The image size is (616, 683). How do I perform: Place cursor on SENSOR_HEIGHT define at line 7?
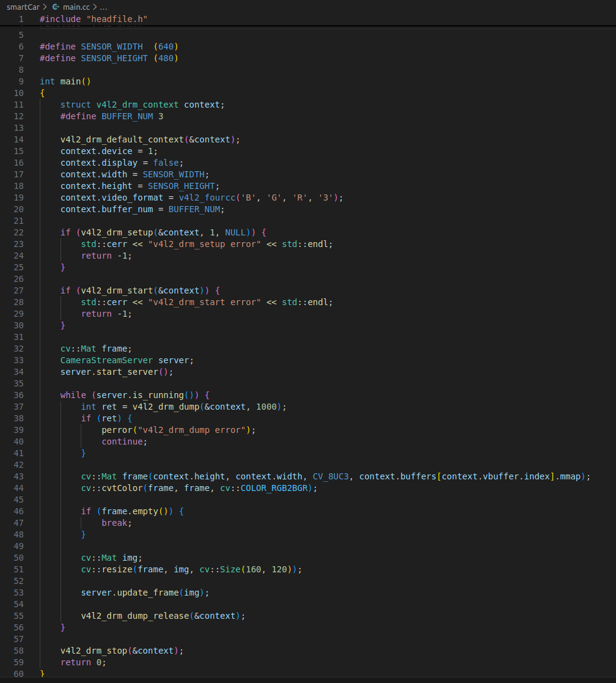coord(114,58)
